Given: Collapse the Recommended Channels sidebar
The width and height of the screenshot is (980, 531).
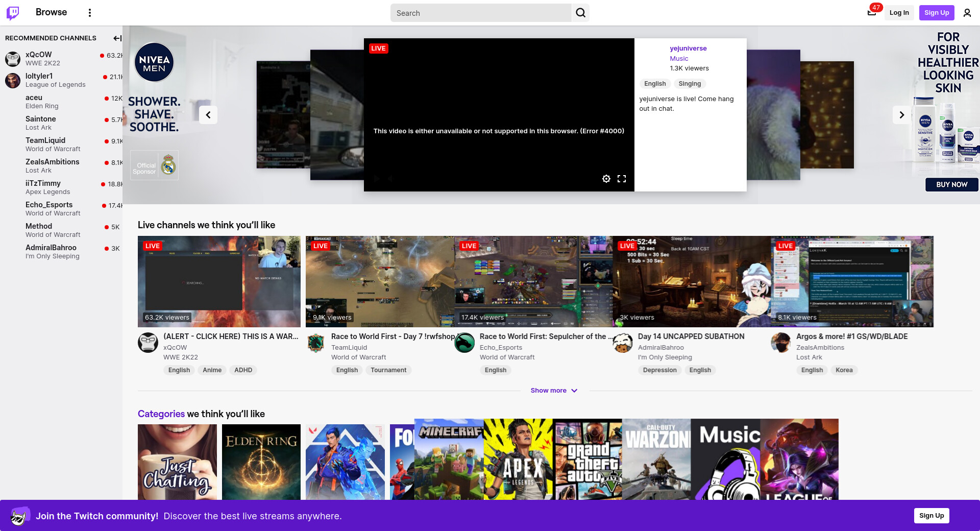Looking at the screenshot, I should [117, 38].
